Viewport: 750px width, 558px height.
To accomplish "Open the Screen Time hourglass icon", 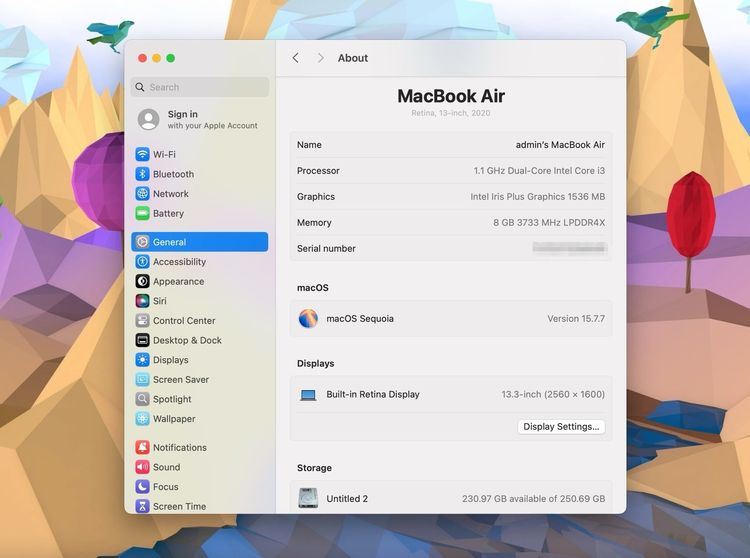I will (142, 506).
